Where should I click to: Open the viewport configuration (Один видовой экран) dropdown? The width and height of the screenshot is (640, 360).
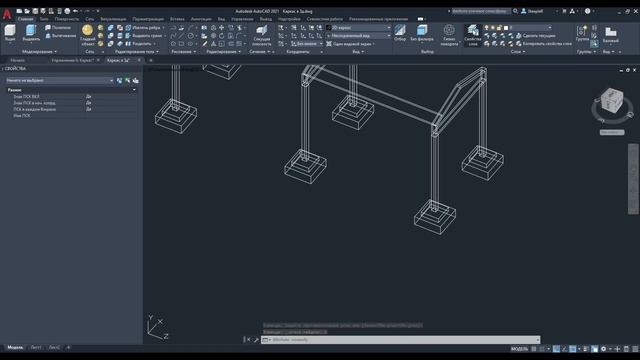[x=351, y=44]
